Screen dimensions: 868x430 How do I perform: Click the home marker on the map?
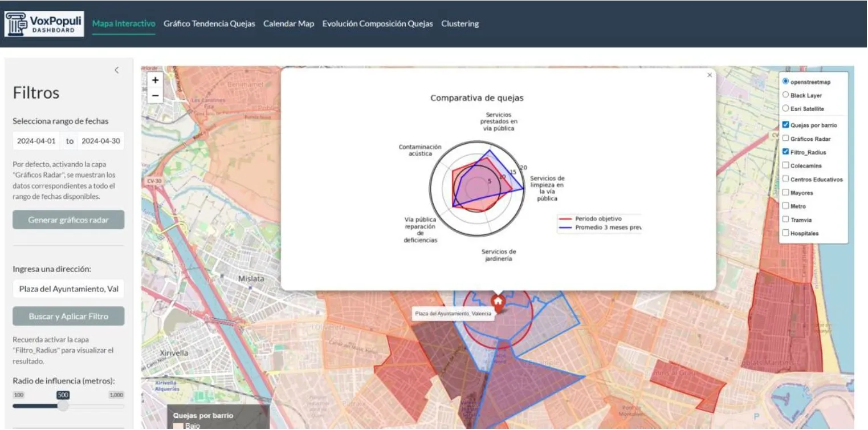(x=498, y=303)
